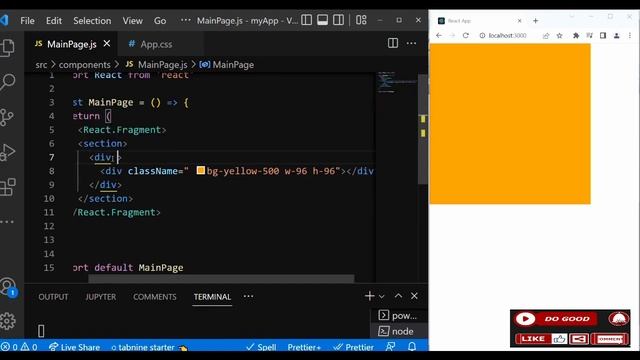The width and height of the screenshot is (640, 360).
Task: Click the bg-yellow-500 color swatch in code
Action: click(200, 170)
